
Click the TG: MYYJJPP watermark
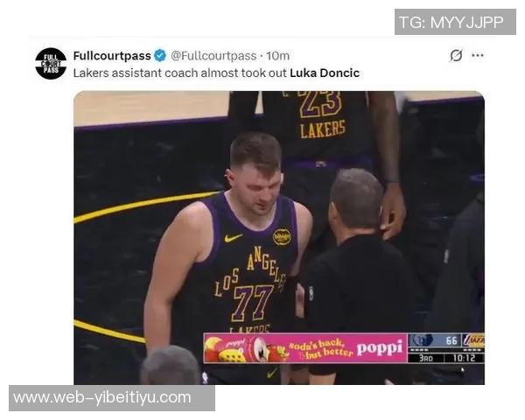click(455, 22)
